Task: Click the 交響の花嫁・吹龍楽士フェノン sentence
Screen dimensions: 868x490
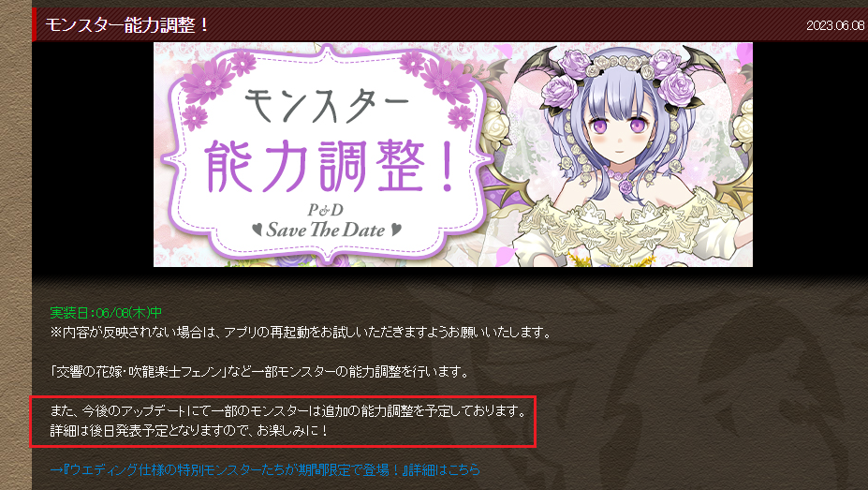Action: (259, 372)
